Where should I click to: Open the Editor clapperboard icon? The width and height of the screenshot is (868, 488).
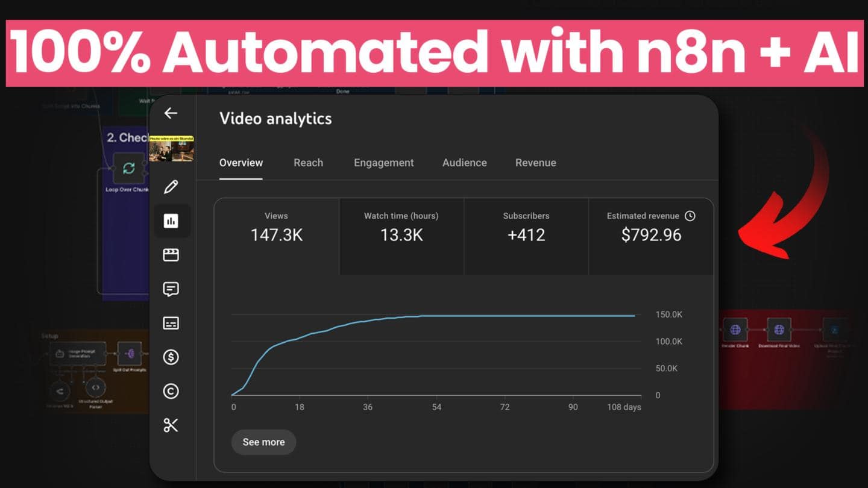coord(171,255)
